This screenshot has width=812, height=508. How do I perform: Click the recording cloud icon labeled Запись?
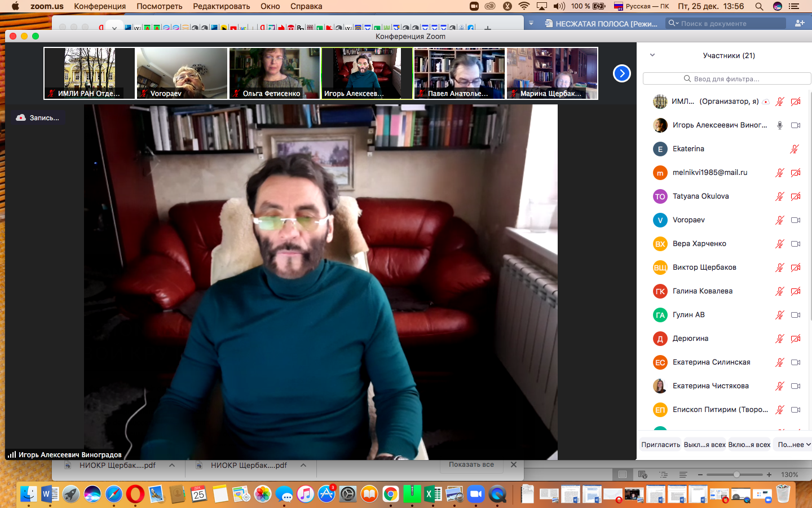[x=21, y=118]
